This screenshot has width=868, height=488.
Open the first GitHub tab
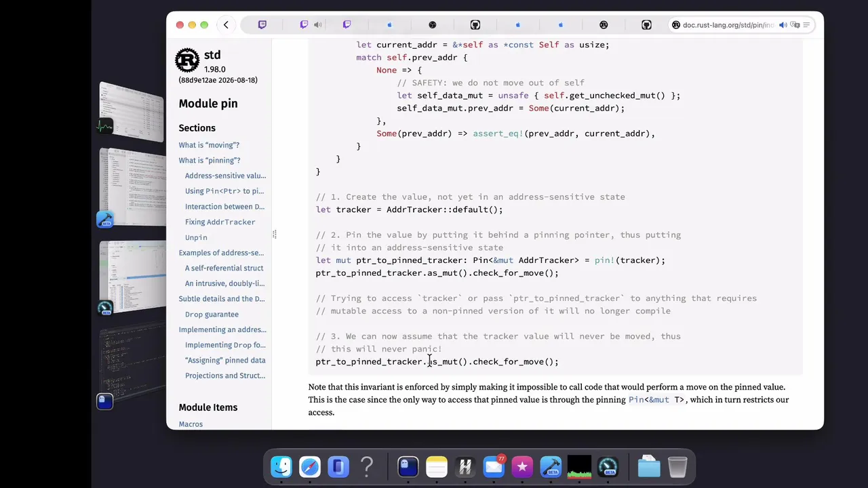click(x=475, y=25)
